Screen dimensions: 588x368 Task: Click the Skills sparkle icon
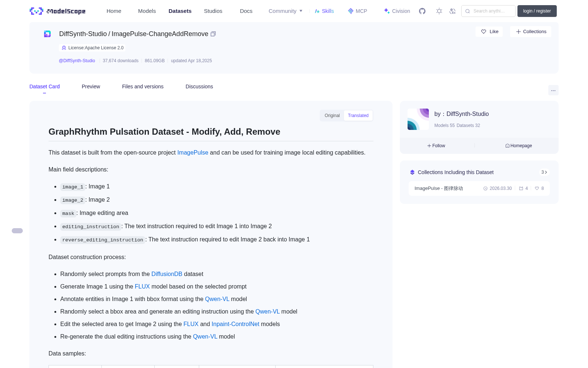(x=317, y=11)
